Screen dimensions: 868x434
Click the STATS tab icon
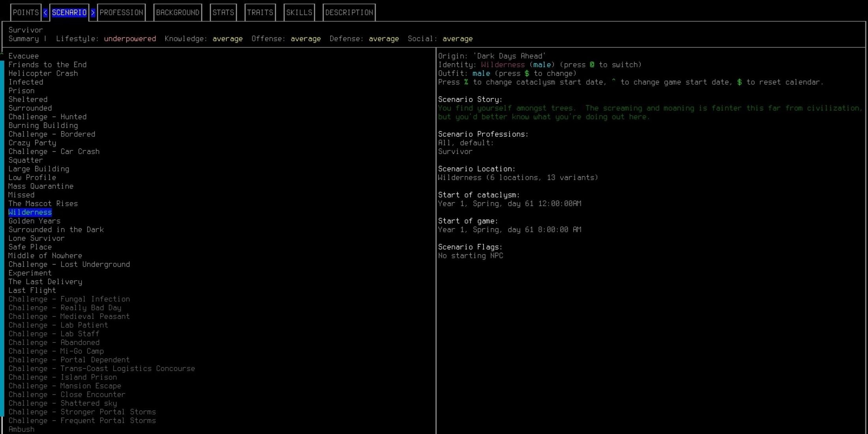[x=224, y=12]
